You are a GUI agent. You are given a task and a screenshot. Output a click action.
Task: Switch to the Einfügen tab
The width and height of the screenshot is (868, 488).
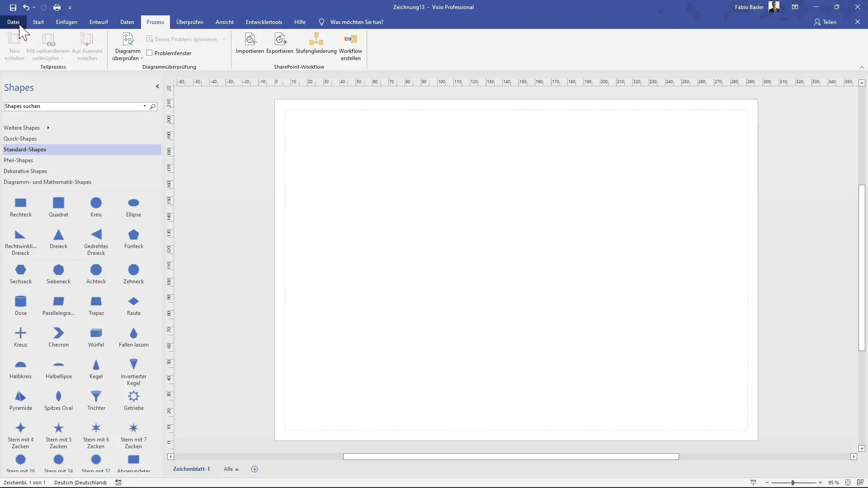point(66,22)
